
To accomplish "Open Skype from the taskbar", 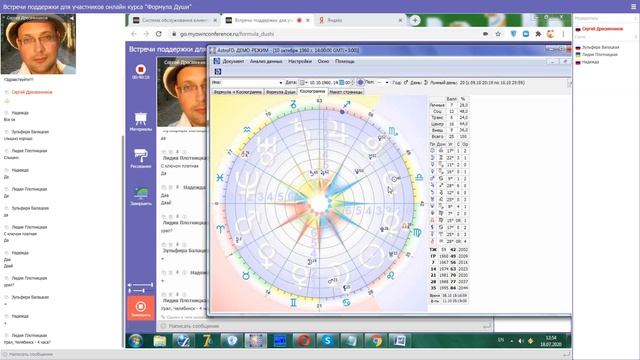I will click(x=327, y=340).
